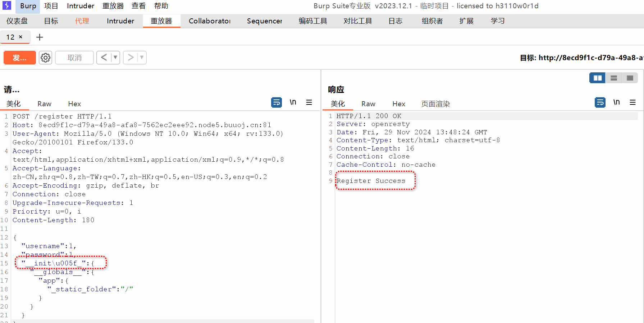This screenshot has width=644, height=323.
Task: Click Server: openresty response header
Action: pyautogui.click(x=373, y=124)
